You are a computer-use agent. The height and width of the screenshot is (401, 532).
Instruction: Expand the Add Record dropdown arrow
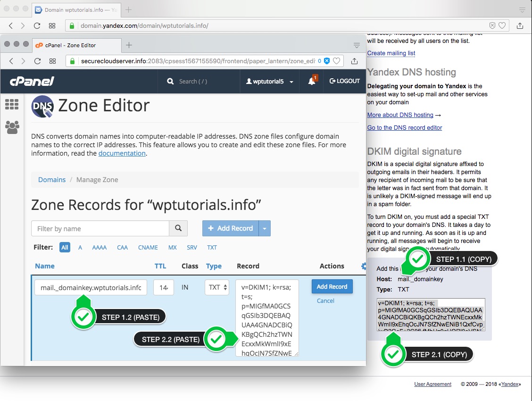[x=264, y=228]
